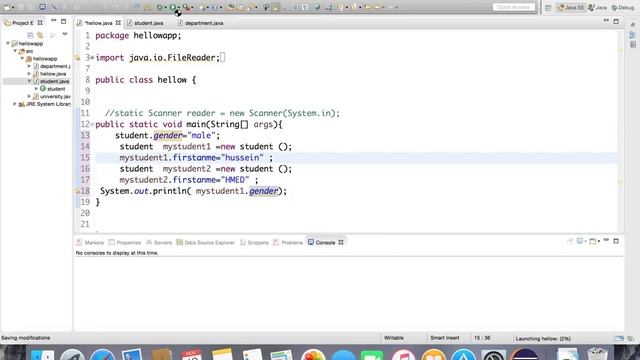640x360 pixels.
Task: Select hellow.java in Project Explorer
Action: pyautogui.click(x=50, y=74)
